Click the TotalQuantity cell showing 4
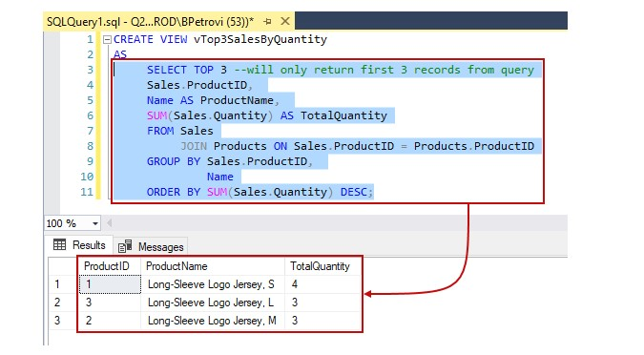 click(322, 284)
